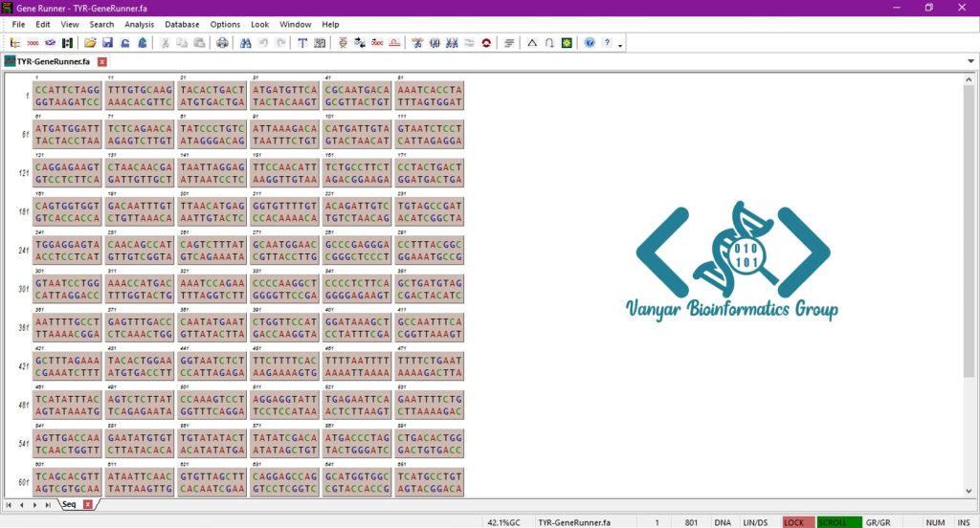The height and width of the screenshot is (528, 980).
Task: Click the grid table icon beside the T icon
Action: tap(320, 42)
